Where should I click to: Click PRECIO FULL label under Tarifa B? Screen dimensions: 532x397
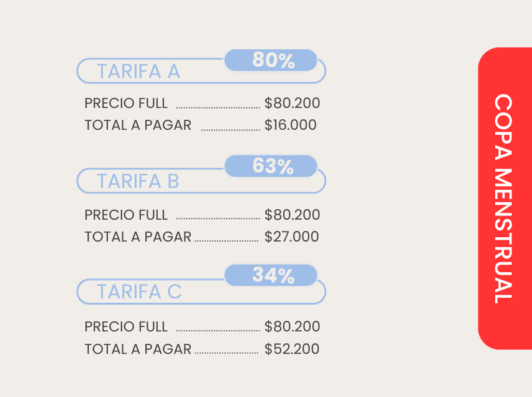point(126,215)
